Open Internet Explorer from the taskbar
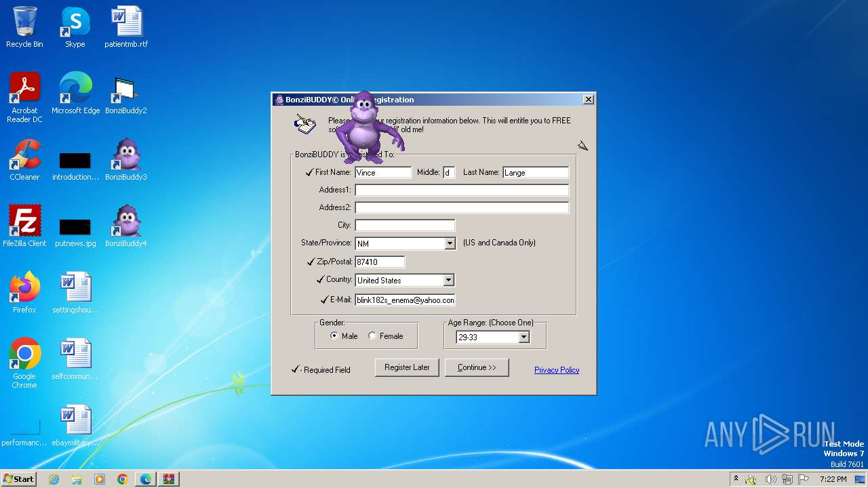 pyautogui.click(x=54, y=479)
